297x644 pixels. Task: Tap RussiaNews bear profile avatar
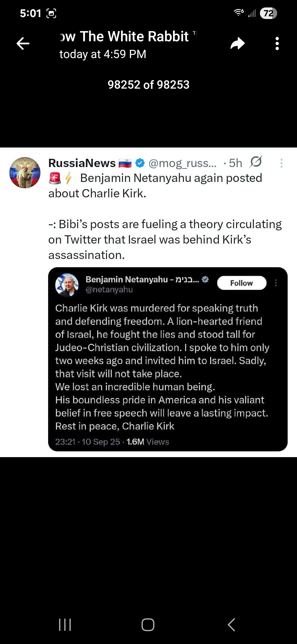point(25,173)
